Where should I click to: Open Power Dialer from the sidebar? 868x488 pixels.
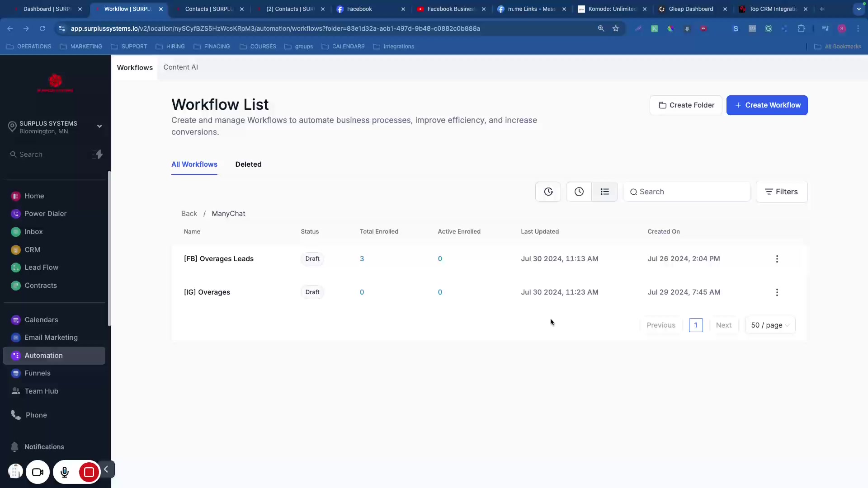pyautogui.click(x=45, y=213)
